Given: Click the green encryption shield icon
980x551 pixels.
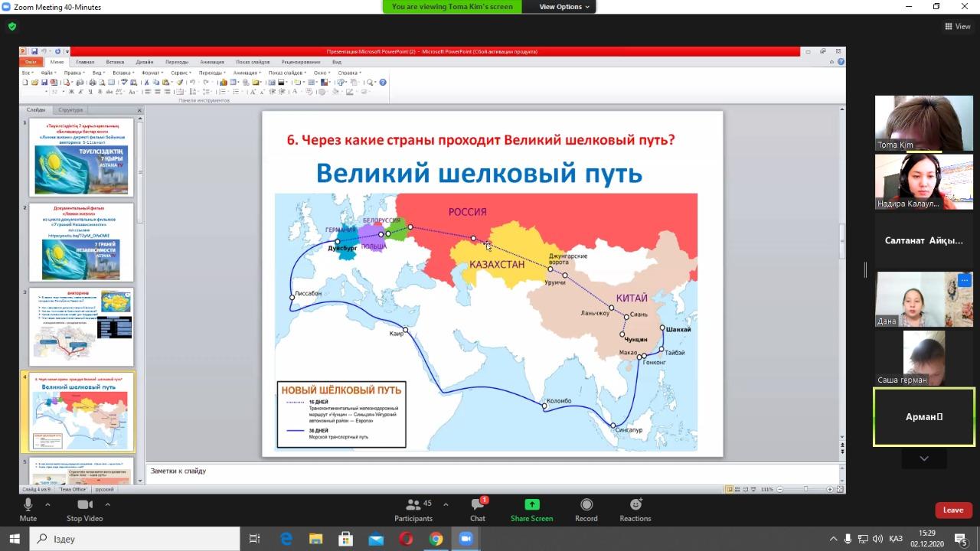Looking at the screenshot, I should 11,26.
